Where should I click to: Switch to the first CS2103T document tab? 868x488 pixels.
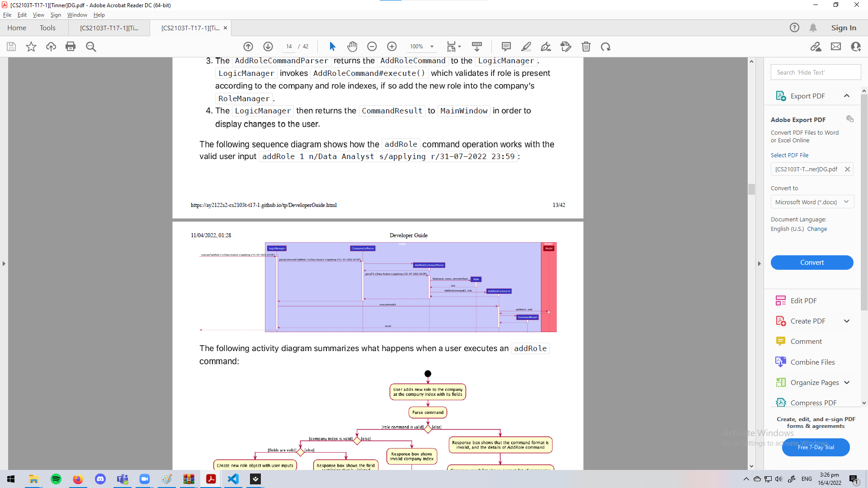click(x=109, y=28)
